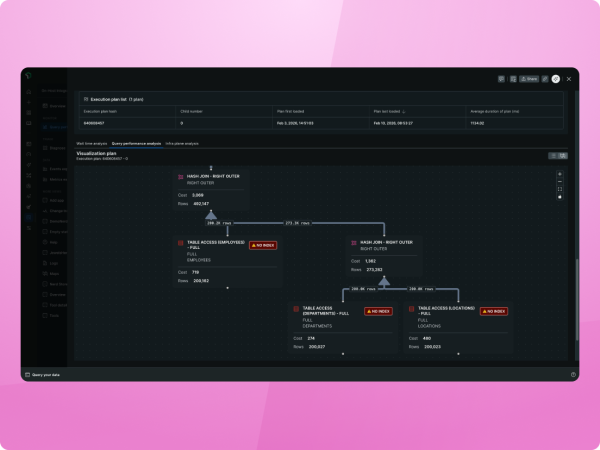Viewport: 600px width, 450px height.
Task: Toggle the plan canvas lock control
Action: pyautogui.click(x=560, y=197)
